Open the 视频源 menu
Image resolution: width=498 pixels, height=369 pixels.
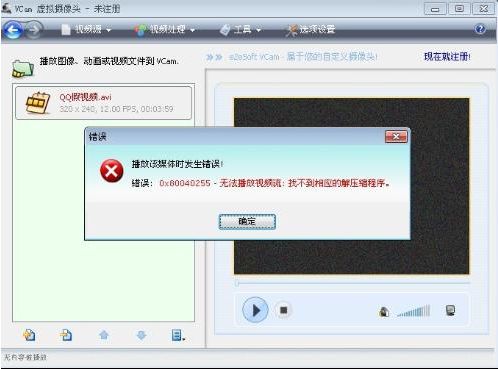(x=86, y=29)
